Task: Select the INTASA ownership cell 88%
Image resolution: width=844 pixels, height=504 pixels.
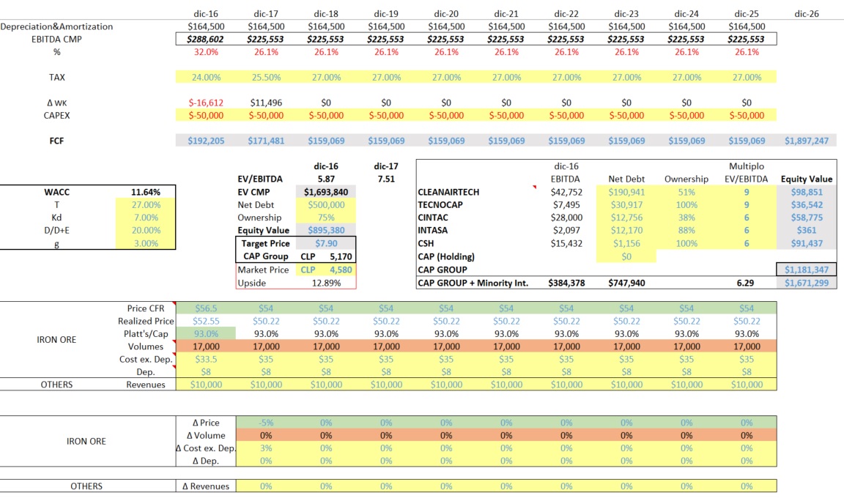Action: (686, 231)
